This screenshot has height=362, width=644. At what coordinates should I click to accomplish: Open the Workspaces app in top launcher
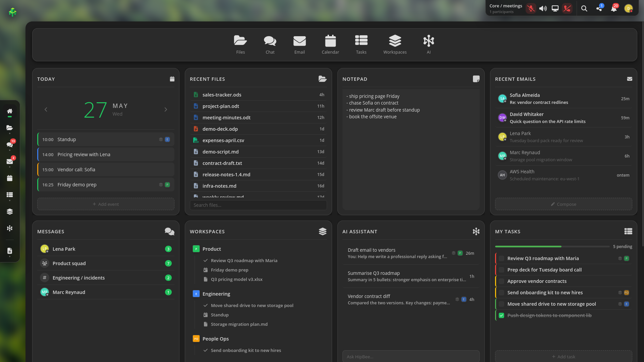(x=395, y=45)
